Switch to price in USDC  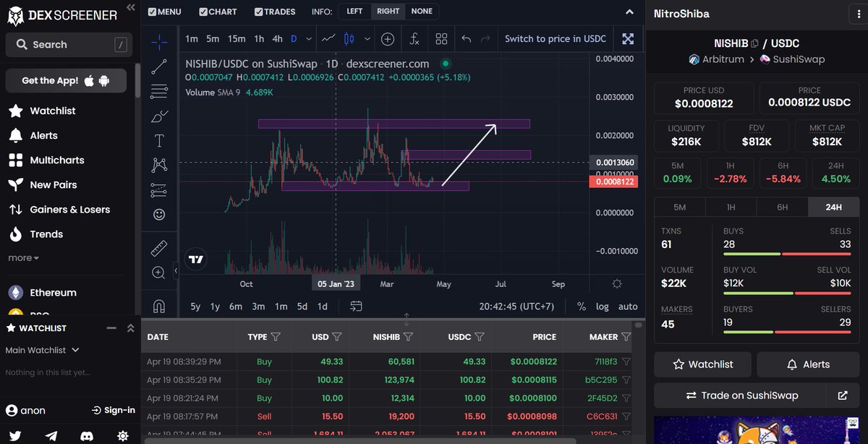556,38
